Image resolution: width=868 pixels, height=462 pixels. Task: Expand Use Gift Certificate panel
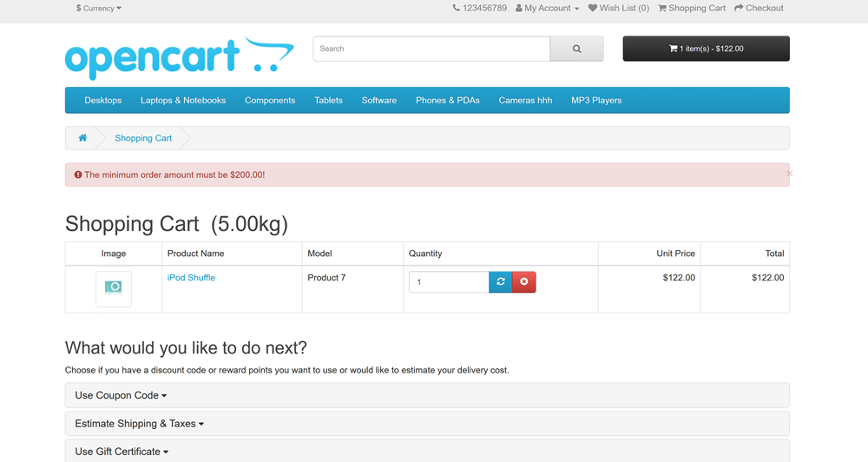tap(122, 452)
